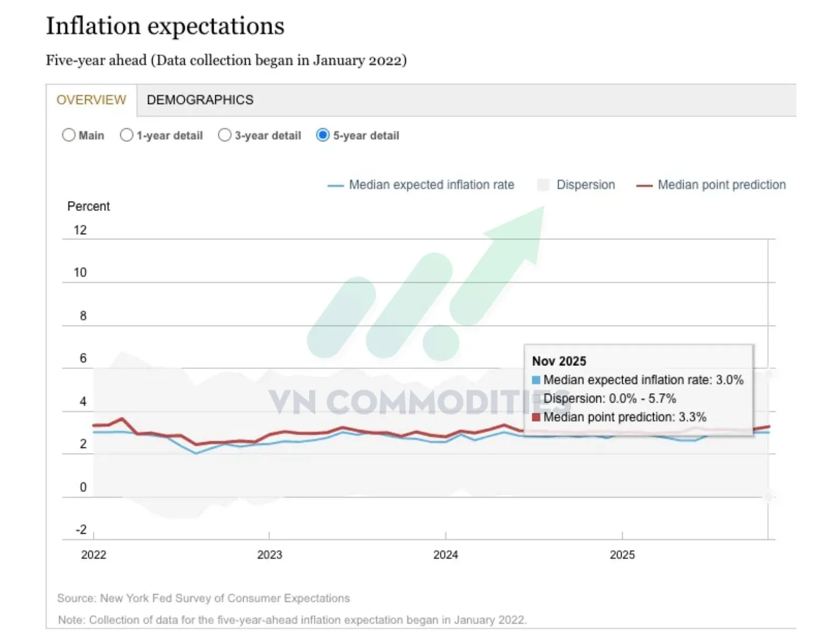Click the 5-year detail radio button

tap(323, 135)
